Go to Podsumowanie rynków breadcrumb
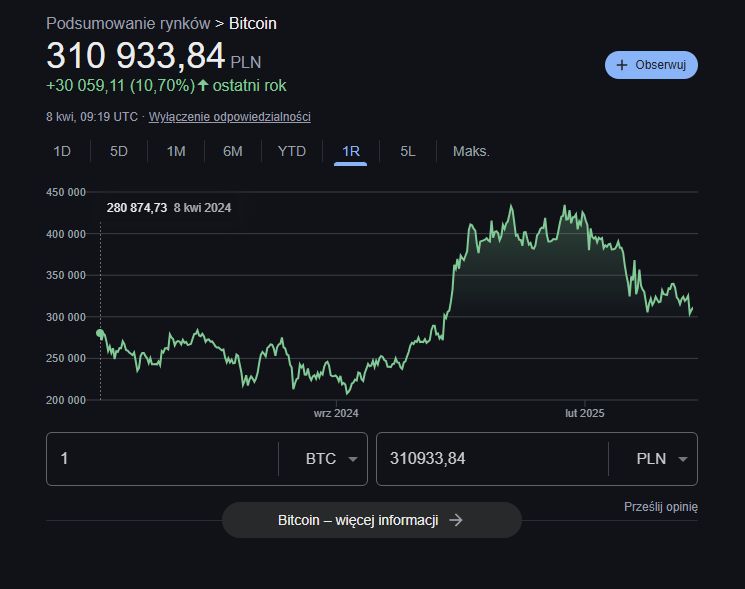Viewport: 745px width, 589px height. tap(128, 23)
